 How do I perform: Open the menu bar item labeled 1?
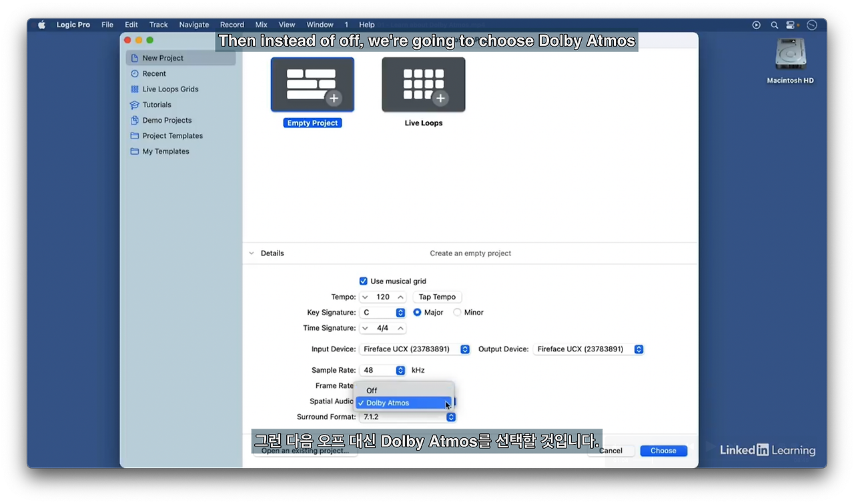(346, 25)
